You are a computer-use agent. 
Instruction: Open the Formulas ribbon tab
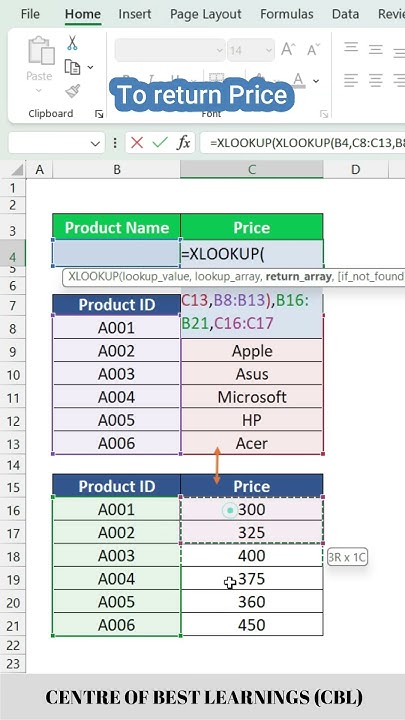(x=287, y=14)
